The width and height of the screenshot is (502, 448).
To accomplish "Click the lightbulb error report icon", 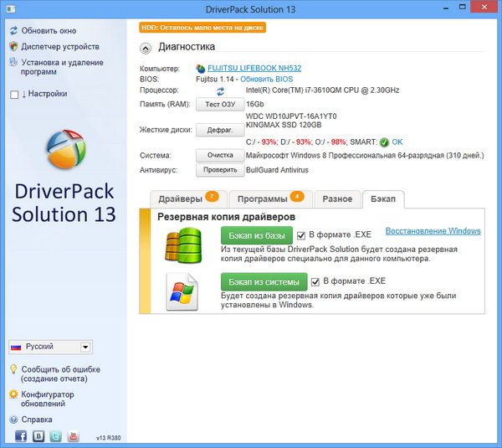I will pos(14,369).
